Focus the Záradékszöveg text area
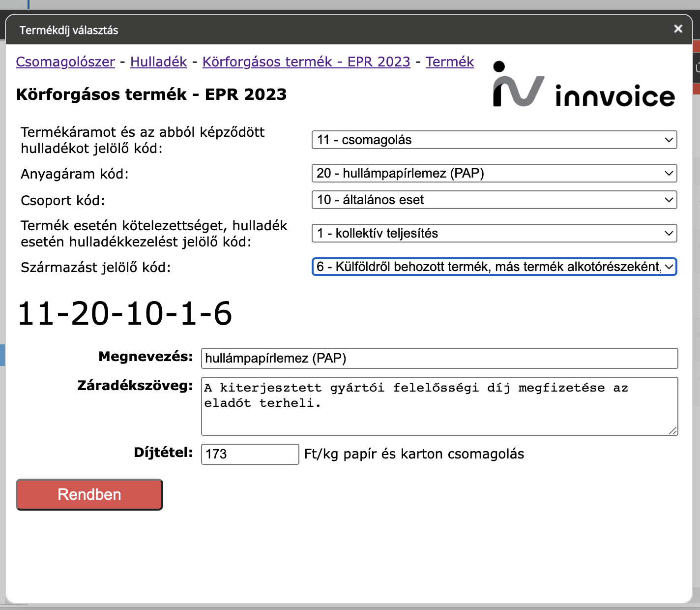The width and height of the screenshot is (700, 610). (439, 406)
